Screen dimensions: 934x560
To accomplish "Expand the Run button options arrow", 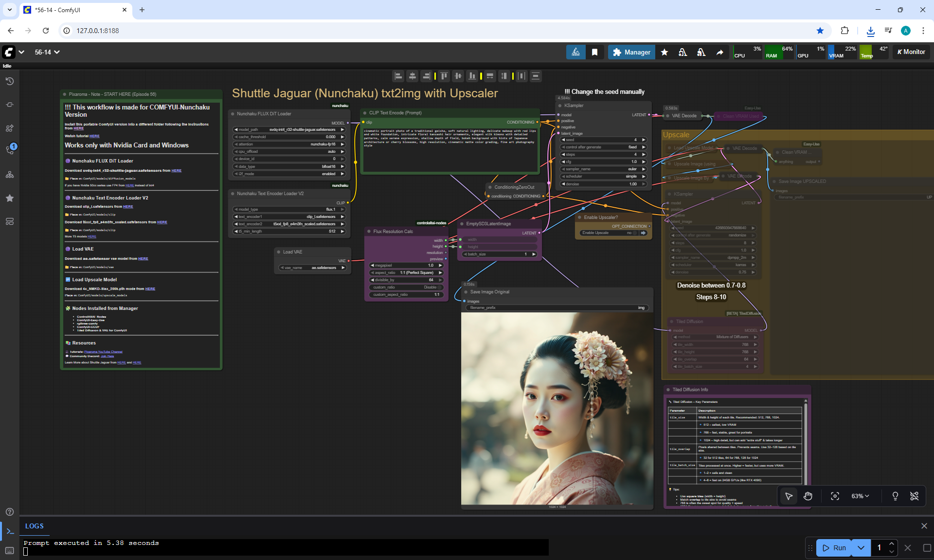I will pyautogui.click(x=861, y=548).
